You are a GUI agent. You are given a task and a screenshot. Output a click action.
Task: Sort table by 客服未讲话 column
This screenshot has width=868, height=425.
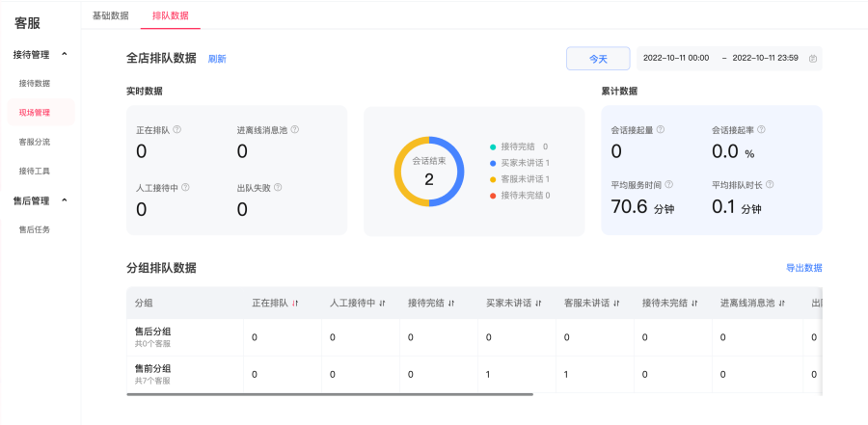click(x=616, y=304)
